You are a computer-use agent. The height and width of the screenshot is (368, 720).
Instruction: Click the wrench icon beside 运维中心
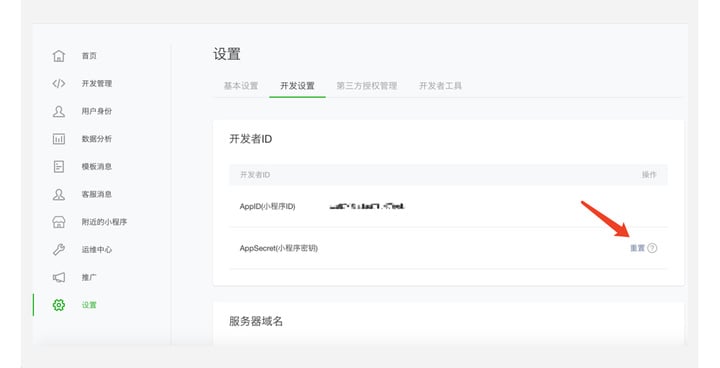(59, 249)
